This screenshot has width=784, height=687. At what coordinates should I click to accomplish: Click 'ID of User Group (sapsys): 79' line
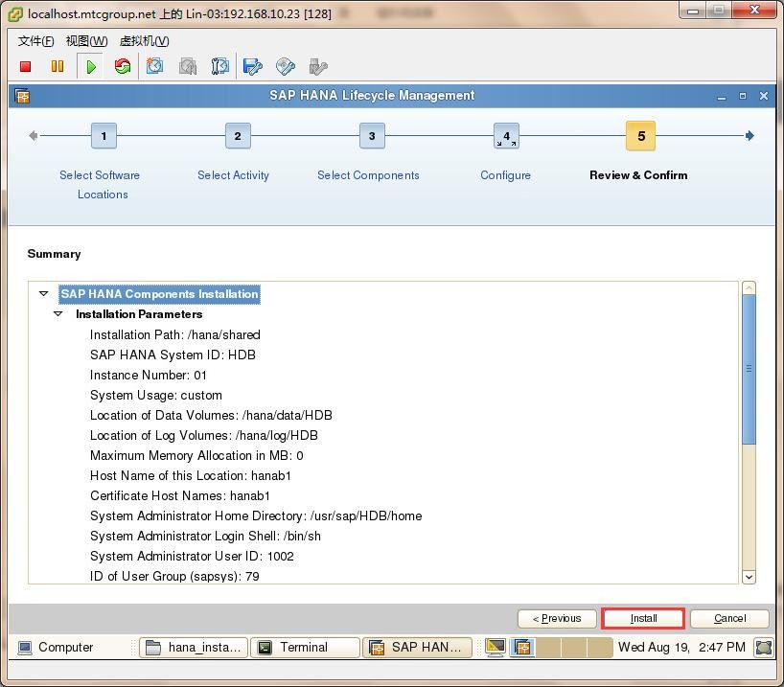(174, 576)
